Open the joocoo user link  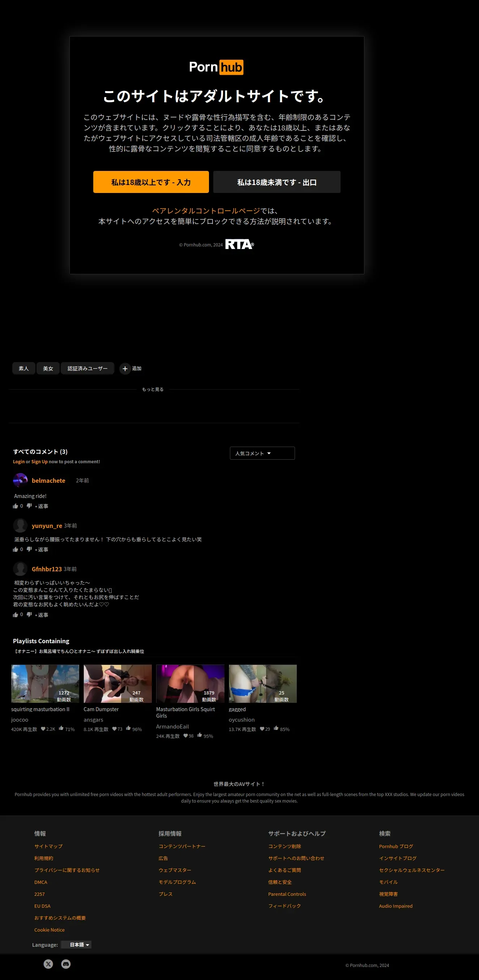20,720
